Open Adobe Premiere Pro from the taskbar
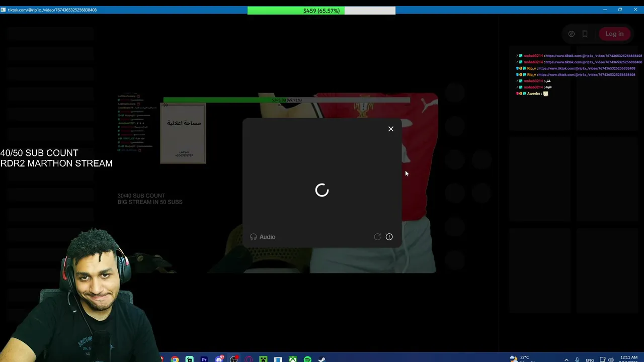Image resolution: width=644 pixels, height=362 pixels. tap(204, 359)
